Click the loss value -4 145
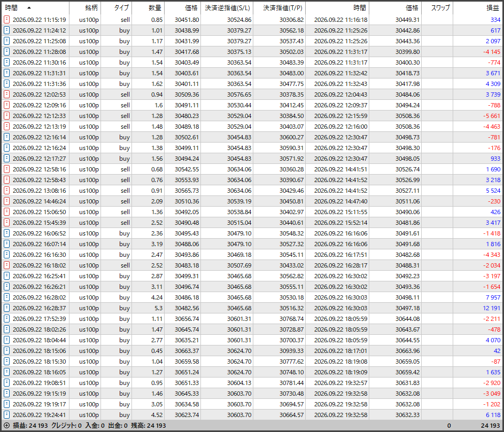This screenshot has width=504, height=432. coord(492,52)
